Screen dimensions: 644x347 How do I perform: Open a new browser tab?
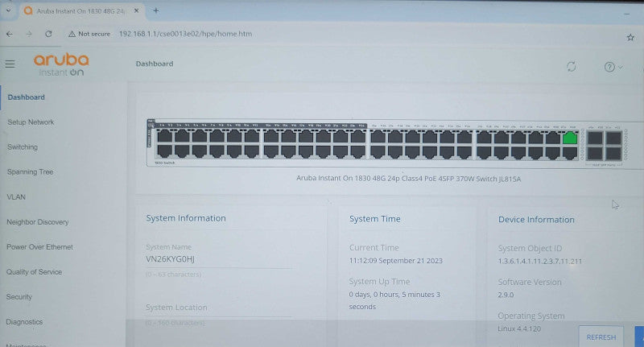click(x=155, y=10)
